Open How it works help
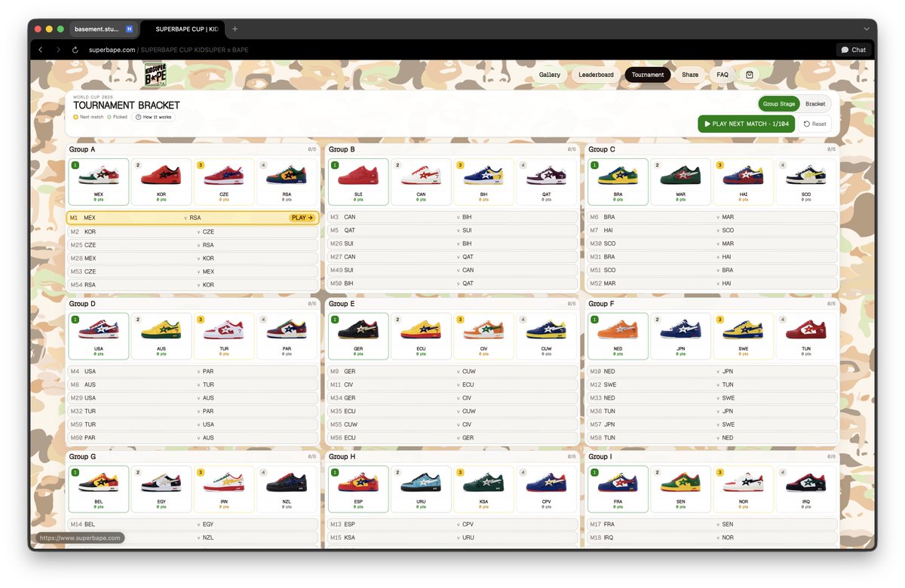 pos(154,117)
